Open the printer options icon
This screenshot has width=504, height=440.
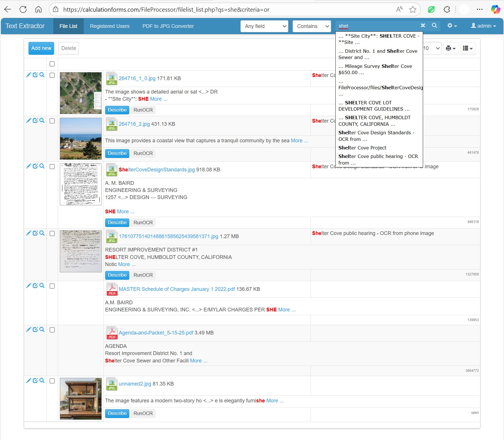(x=450, y=48)
